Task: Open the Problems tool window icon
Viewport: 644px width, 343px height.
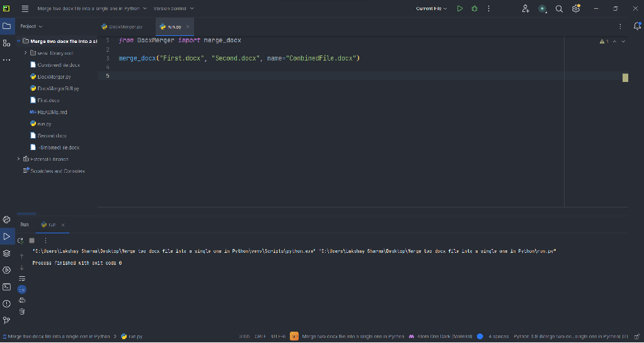Action: 6,303
